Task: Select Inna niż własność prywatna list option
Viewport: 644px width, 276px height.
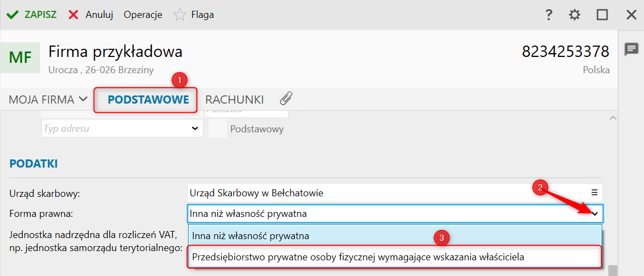Action: click(x=251, y=236)
